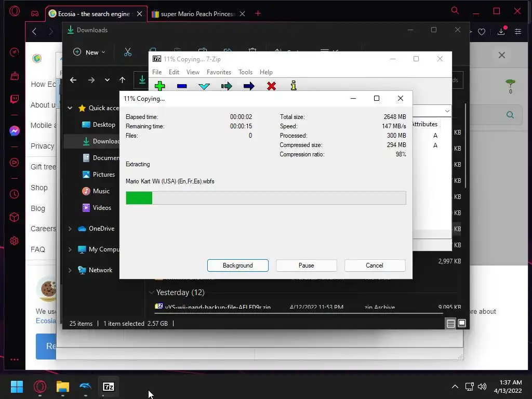This screenshot has height=399, width=532.
Task: Open the File menu in 7-Zip
Action: pos(157,72)
